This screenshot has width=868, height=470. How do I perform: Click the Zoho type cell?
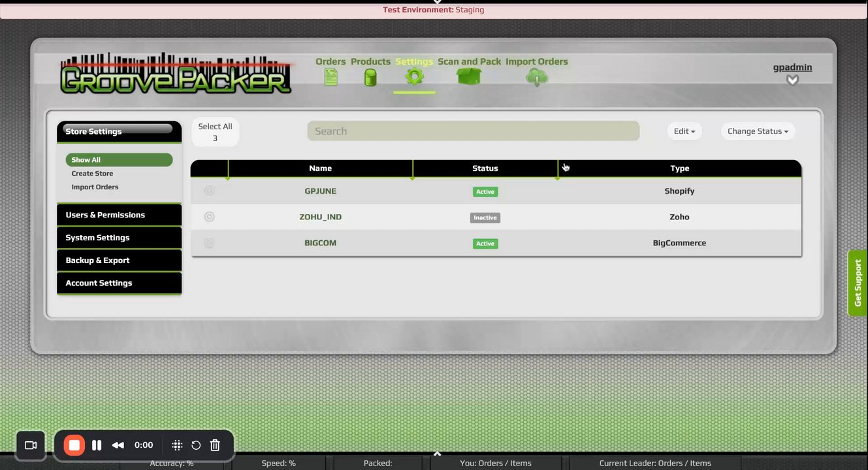point(679,217)
